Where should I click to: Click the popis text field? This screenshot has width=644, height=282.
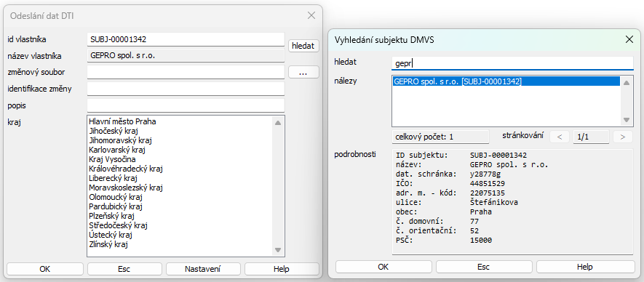(x=186, y=105)
